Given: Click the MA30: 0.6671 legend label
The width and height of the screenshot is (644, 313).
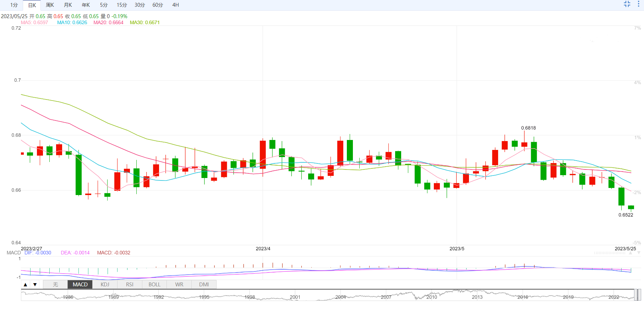Looking at the screenshot, I should (144, 22).
